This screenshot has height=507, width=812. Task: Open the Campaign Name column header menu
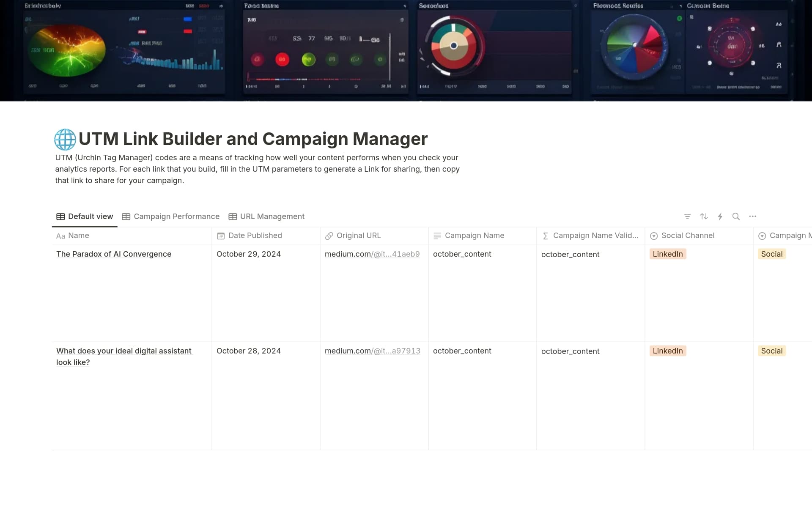click(x=474, y=236)
